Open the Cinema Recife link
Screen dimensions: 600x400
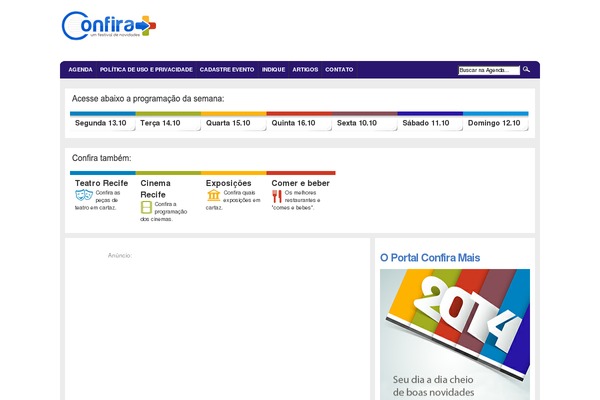tap(155, 189)
